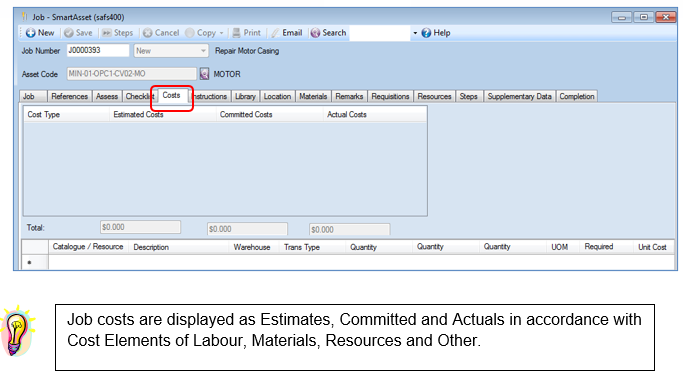Viewport: 683px width, 377px height.
Task: Click the Cancel toolbar icon
Action: point(148,33)
